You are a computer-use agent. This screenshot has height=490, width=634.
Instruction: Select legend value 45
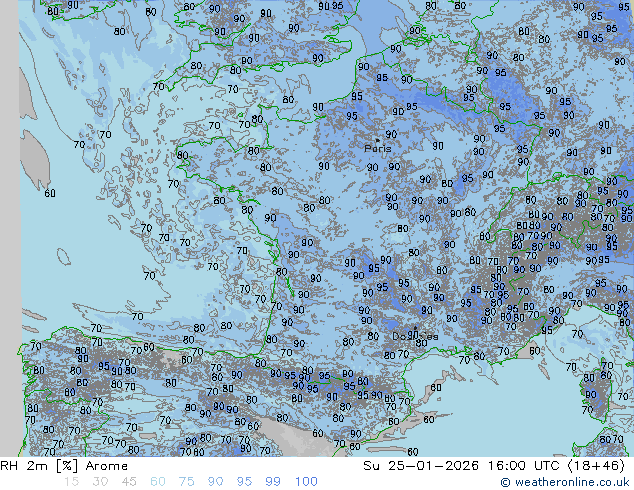coord(129,482)
